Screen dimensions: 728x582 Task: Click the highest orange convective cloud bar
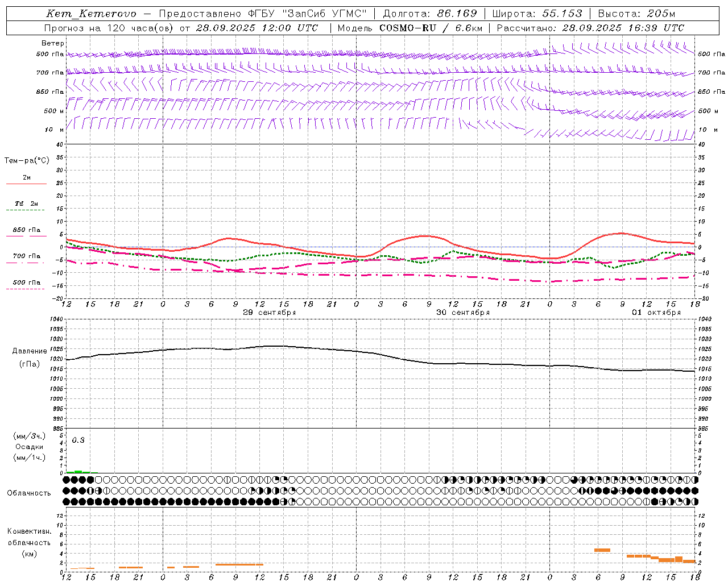[602, 550]
